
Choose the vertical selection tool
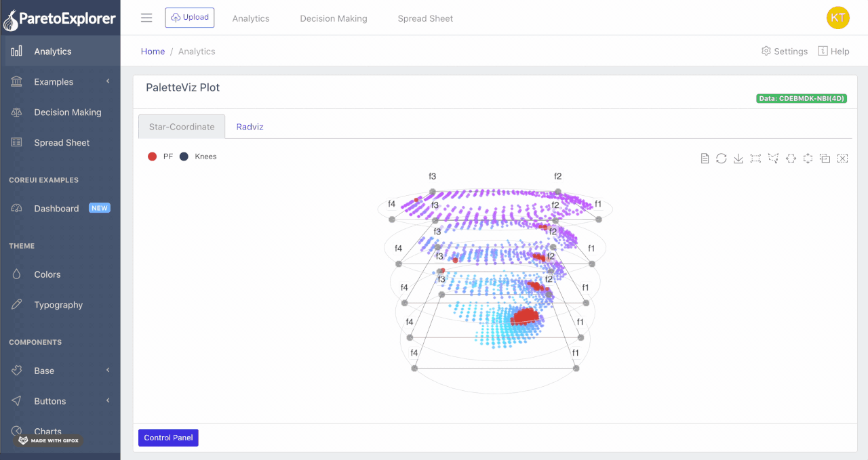pos(808,159)
